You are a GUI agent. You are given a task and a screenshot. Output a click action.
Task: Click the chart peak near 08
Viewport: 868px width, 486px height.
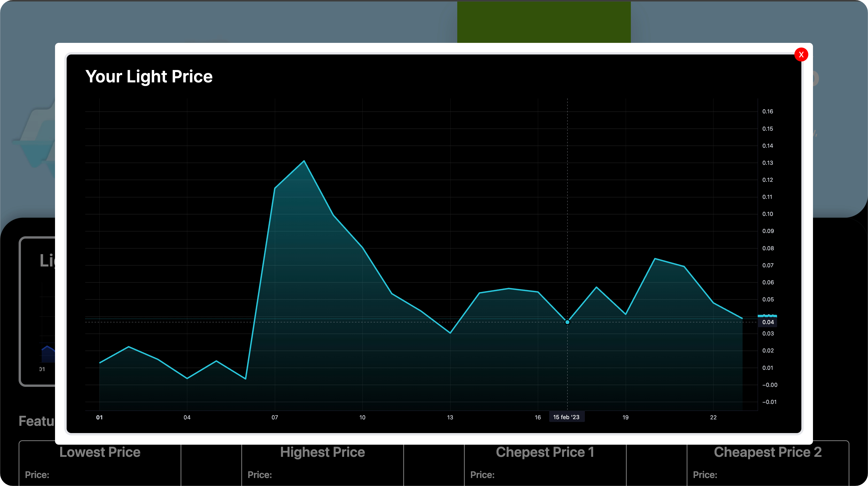coord(304,161)
